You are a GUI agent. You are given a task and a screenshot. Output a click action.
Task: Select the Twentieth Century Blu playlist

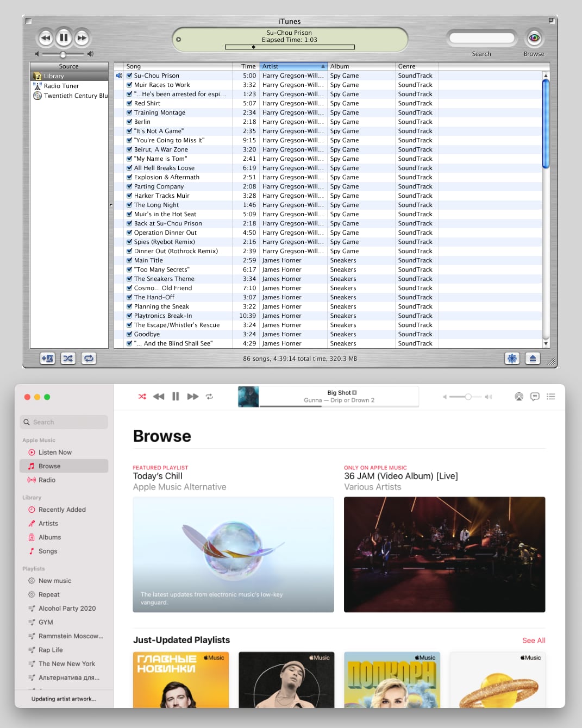click(69, 96)
